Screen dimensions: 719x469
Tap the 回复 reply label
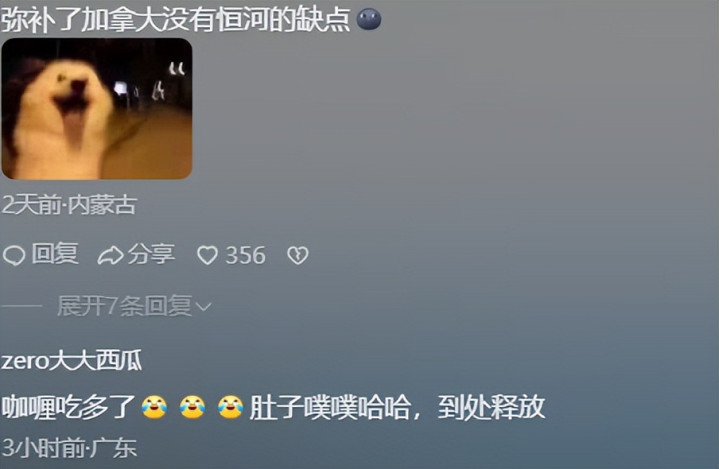point(55,254)
